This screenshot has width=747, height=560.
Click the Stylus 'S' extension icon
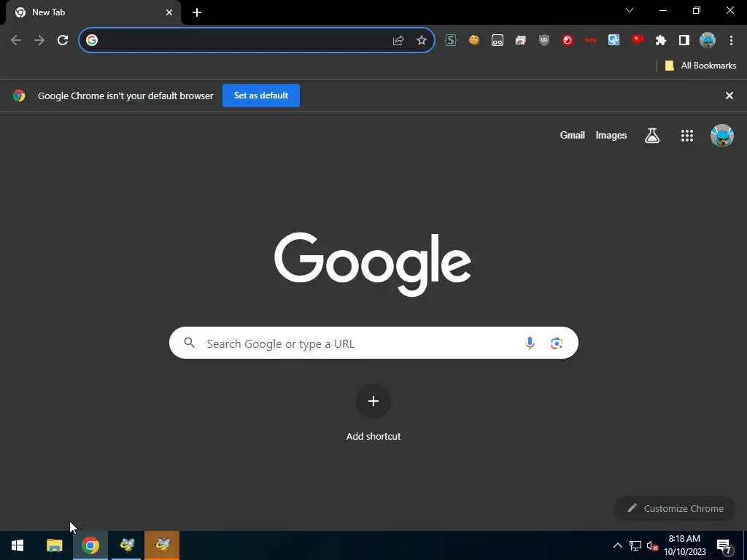coord(450,41)
